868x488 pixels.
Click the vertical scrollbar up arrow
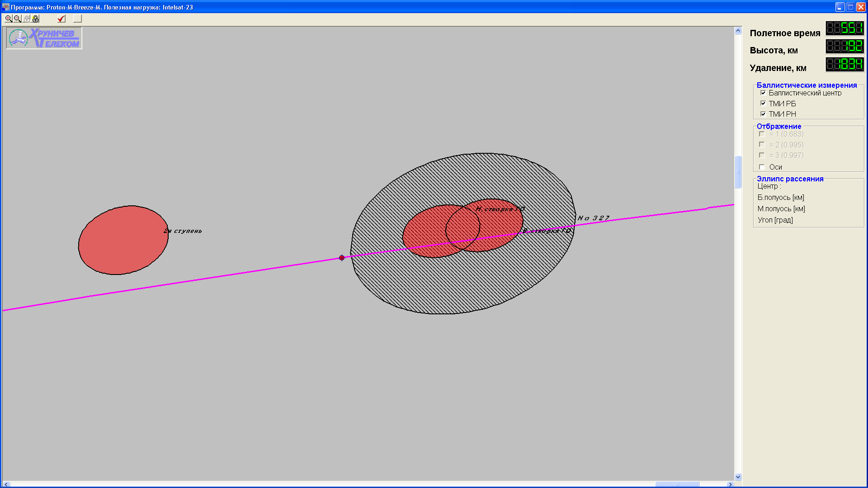point(738,31)
